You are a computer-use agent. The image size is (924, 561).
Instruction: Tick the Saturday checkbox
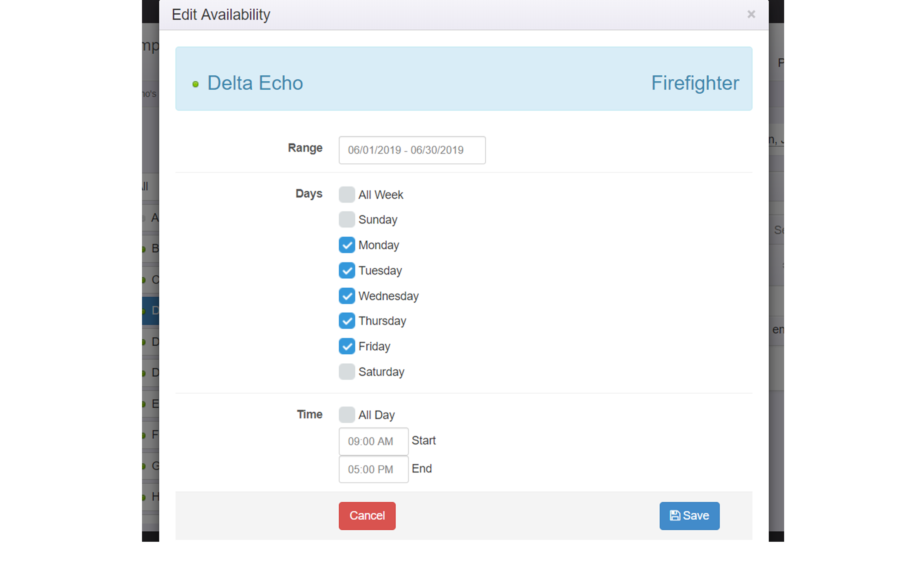[x=346, y=372]
